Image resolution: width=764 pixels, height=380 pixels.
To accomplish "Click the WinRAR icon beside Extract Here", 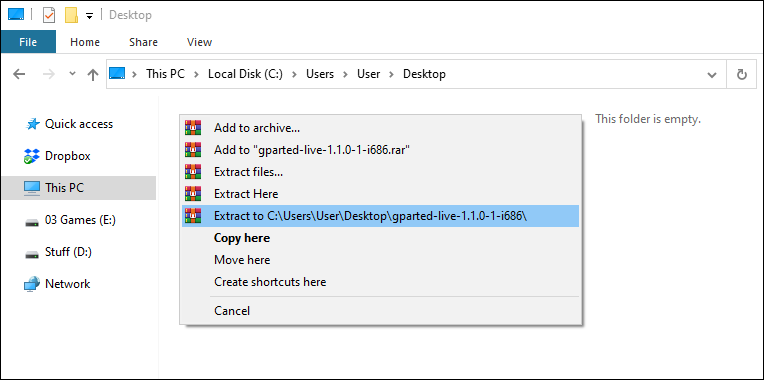I will 193,193.
